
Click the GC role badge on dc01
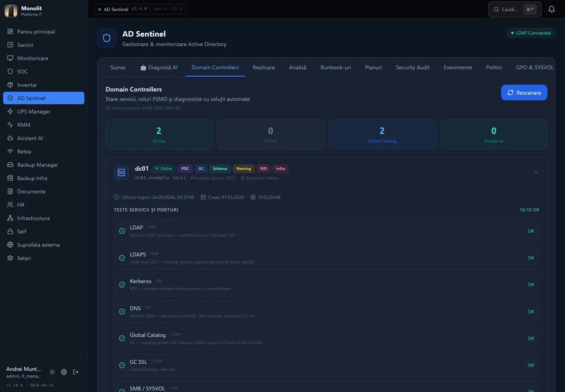tap(201, 168)
